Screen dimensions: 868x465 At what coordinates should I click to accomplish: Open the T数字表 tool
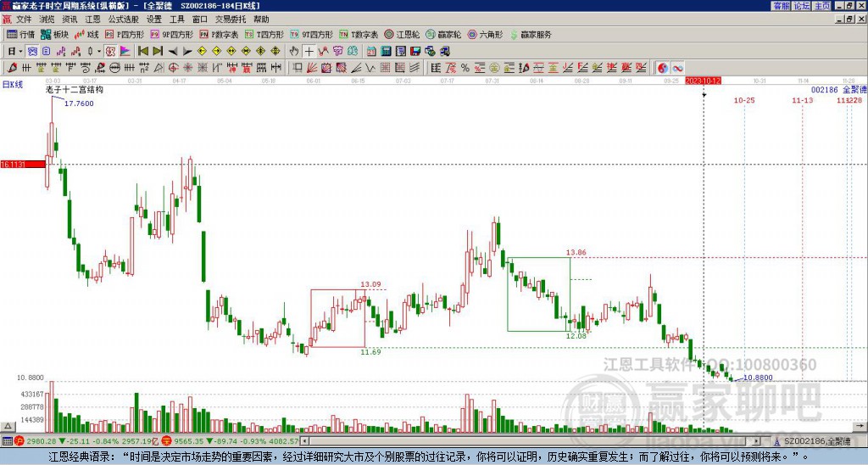coord(359,34)
